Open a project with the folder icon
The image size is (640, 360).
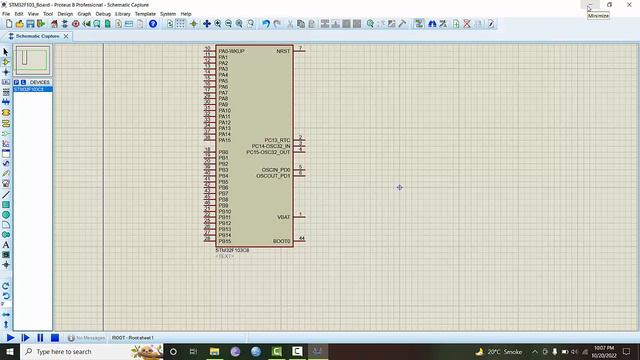[19, 24]
